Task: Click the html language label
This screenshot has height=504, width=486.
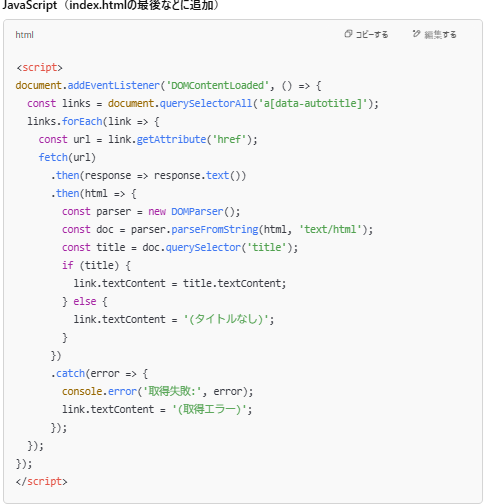Action: click(x=24, y=35)
